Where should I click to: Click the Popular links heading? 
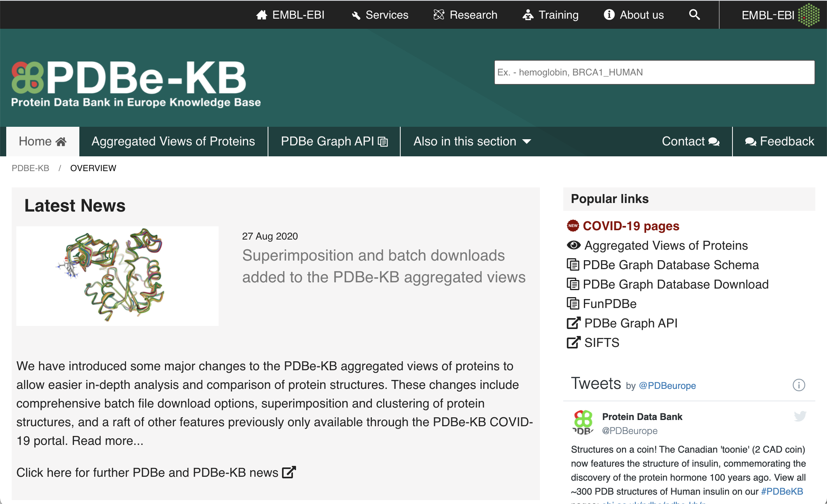610,199
